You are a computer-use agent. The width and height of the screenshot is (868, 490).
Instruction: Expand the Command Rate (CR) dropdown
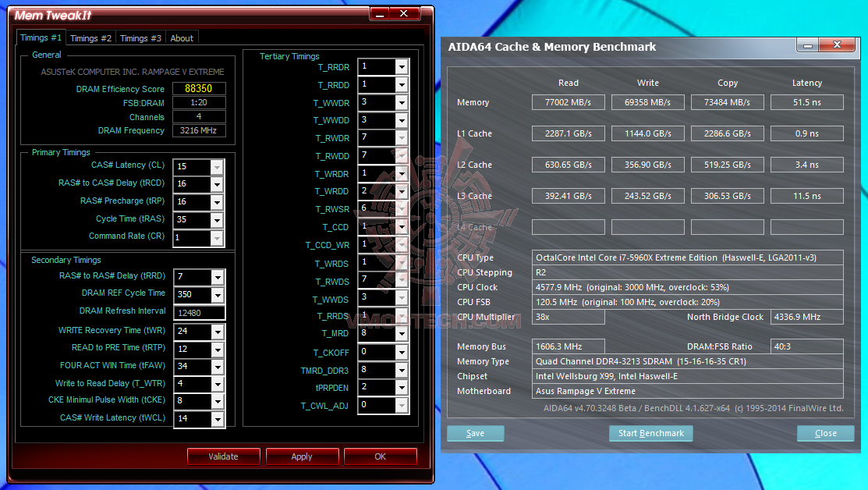[x=217, y=237]
